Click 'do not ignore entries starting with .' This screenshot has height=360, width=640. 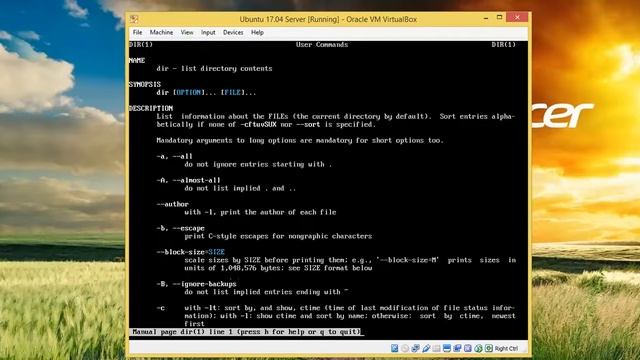(x=258, y=164)
